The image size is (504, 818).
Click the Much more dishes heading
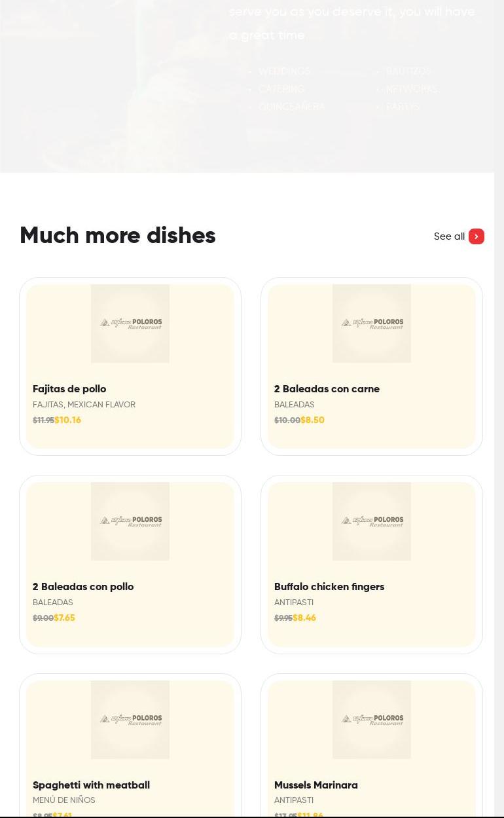point(118,236)
